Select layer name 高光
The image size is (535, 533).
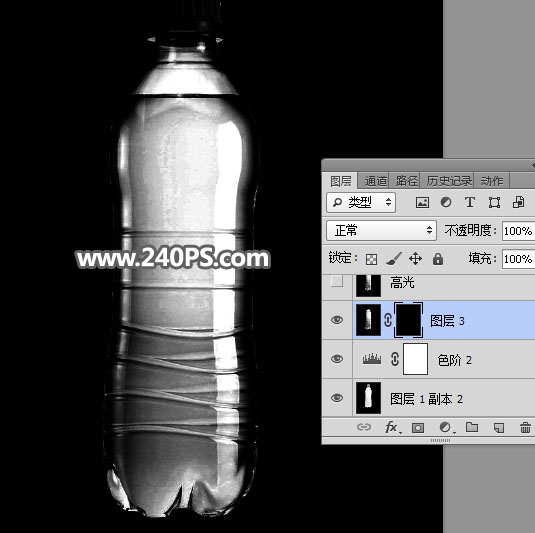click(x=402, y=283)
